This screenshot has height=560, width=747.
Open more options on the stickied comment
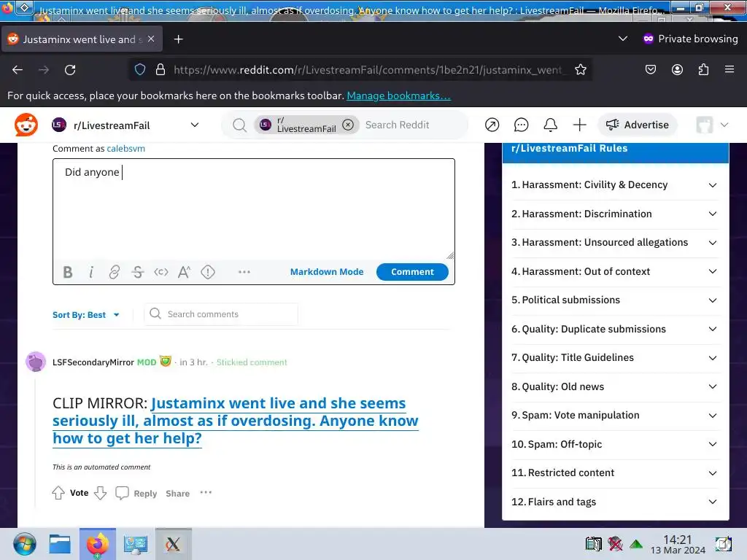(206, 492)
